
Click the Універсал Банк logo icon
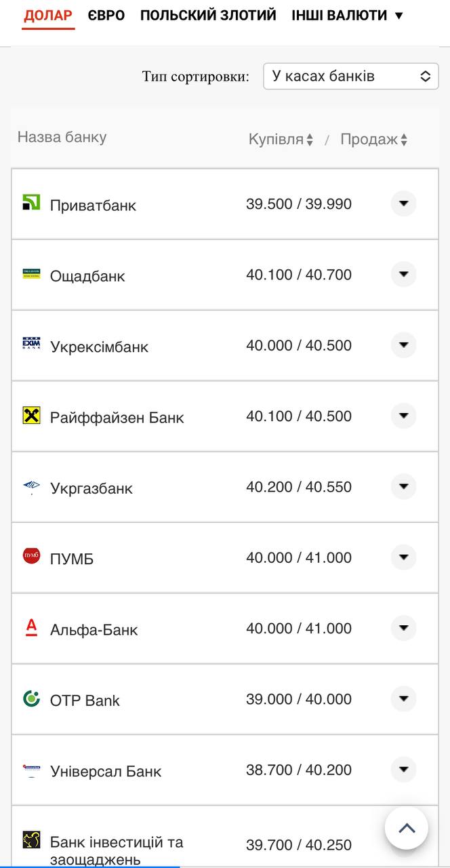[x=31, y=769]
